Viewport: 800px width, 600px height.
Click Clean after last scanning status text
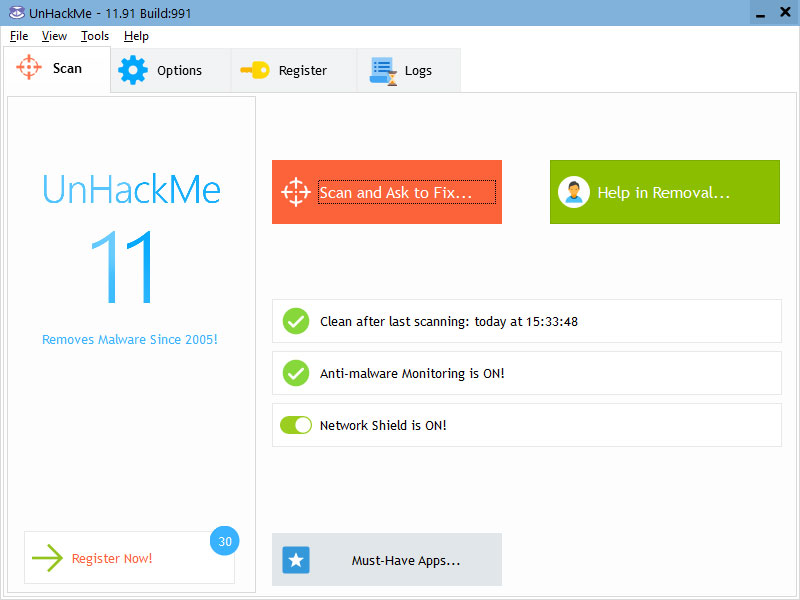click(449, 321)
